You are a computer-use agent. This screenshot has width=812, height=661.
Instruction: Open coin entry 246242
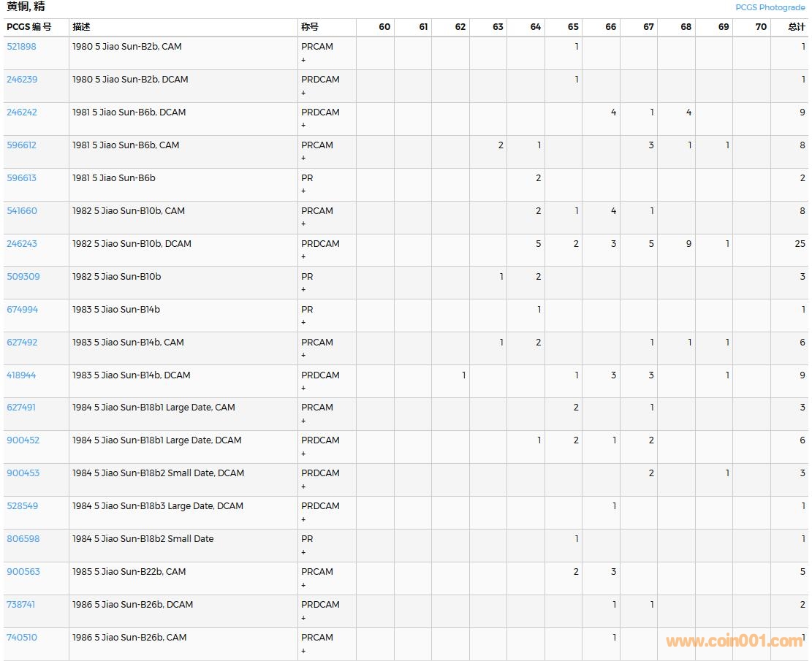coord(22,112)
